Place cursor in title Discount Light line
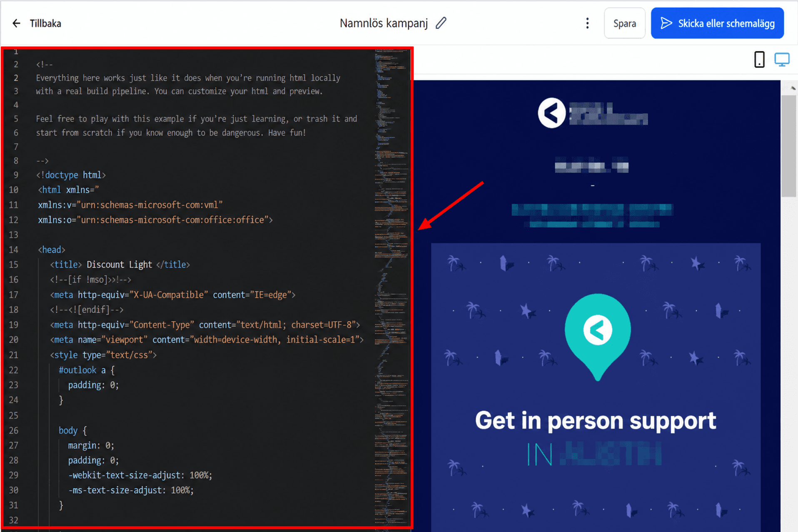 [120, 265]
